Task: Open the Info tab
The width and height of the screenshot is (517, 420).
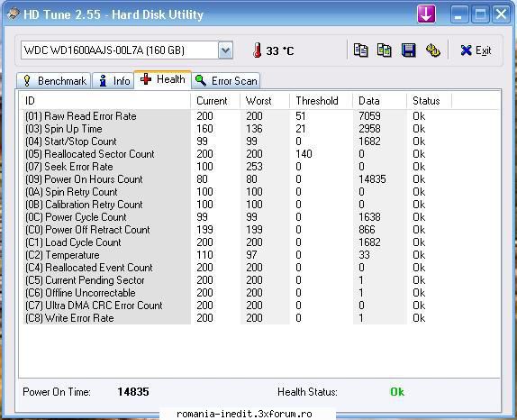Action: click(x=113, y=81)
